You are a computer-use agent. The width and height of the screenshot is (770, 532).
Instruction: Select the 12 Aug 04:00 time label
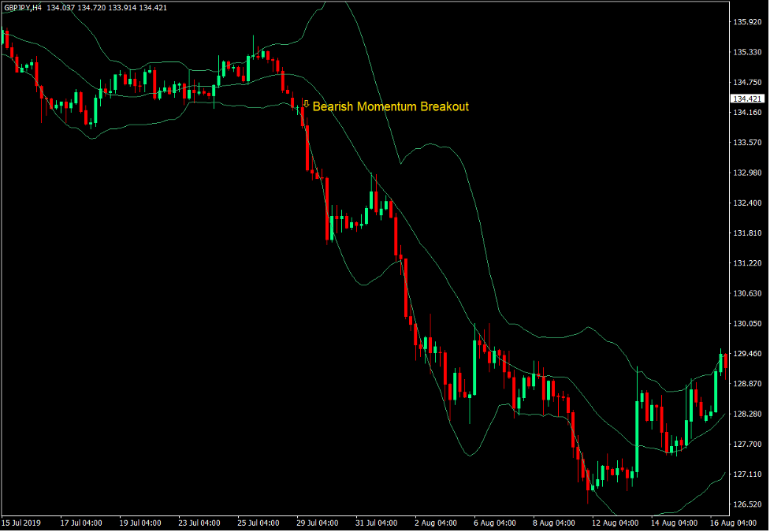coord(613,523)
